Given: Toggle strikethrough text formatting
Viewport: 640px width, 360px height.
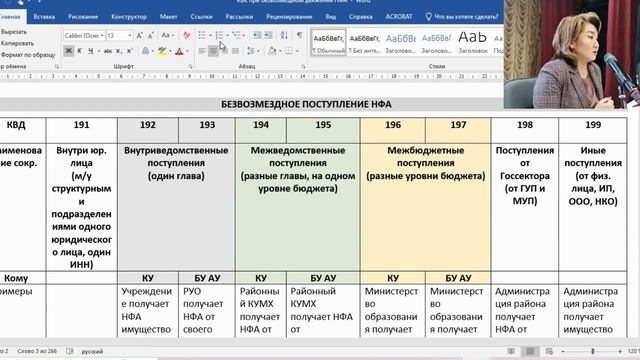Looking at the screenshot, I should (x=108, y=51).
